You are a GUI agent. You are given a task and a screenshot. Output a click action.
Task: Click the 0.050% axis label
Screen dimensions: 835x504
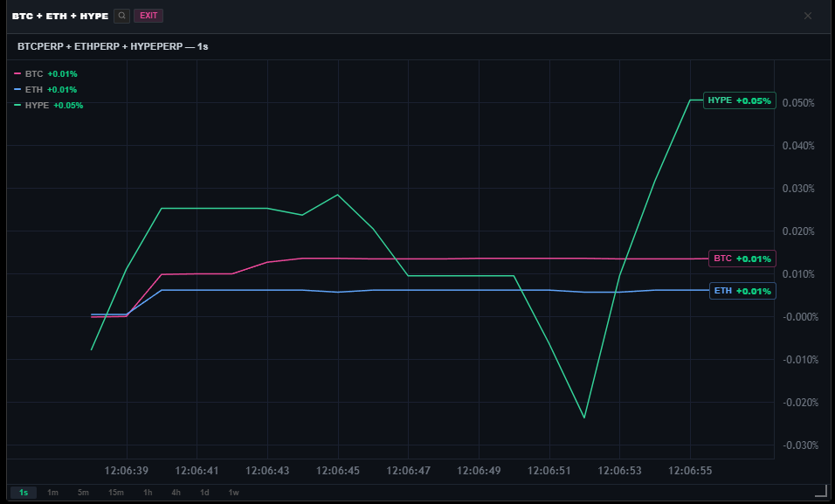(x=797, y=103)
